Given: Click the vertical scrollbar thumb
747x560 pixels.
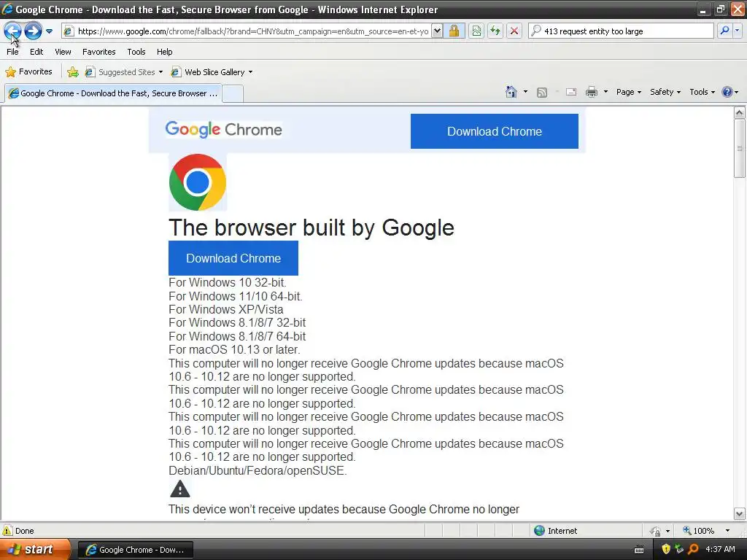Looking at the screenshot, I should (740, 148).
